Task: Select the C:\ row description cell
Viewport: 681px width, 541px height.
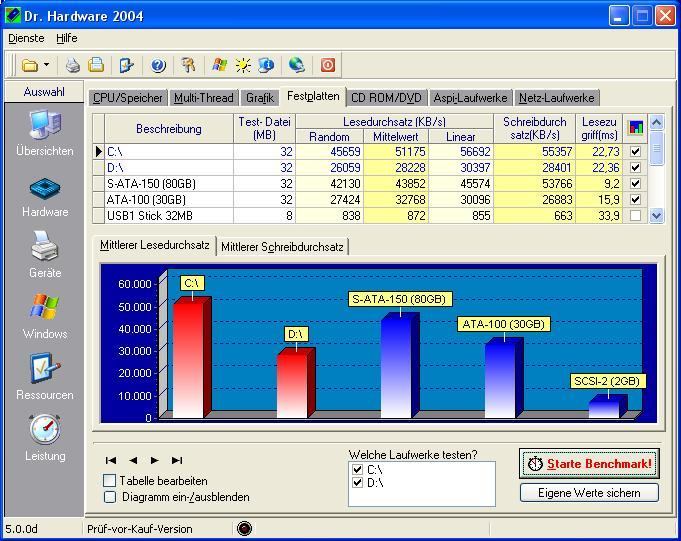Action: pos(169,152)
